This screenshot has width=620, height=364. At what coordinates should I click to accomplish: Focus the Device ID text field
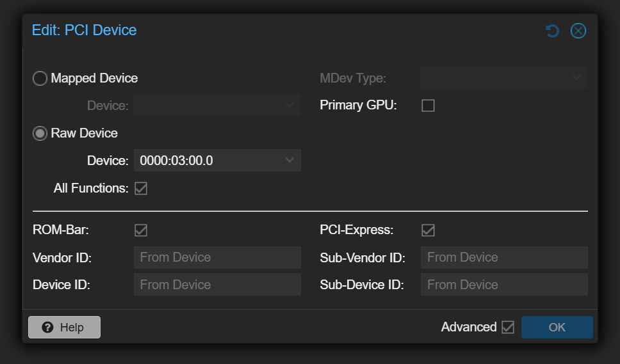pyautogui.click(x=216, y=285)
